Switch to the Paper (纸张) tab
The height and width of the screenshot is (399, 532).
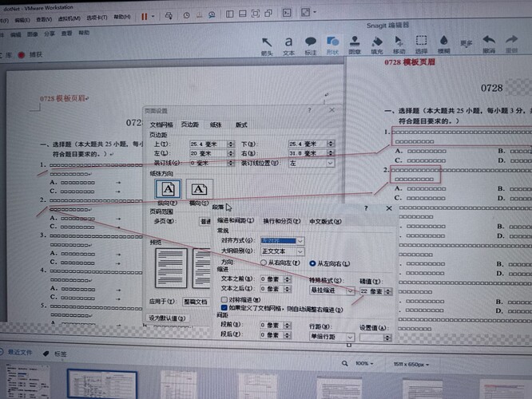click(x=216, y=124)
